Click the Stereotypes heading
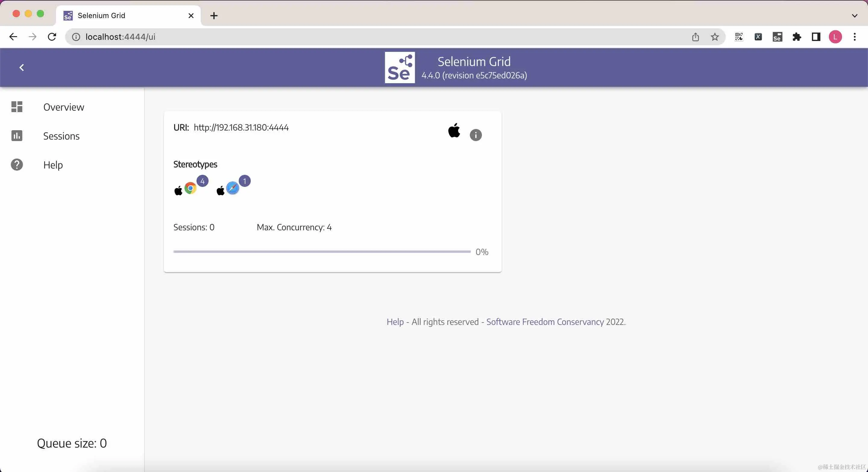This screenshot has height=472, width=868. click(x=195, y=164)
